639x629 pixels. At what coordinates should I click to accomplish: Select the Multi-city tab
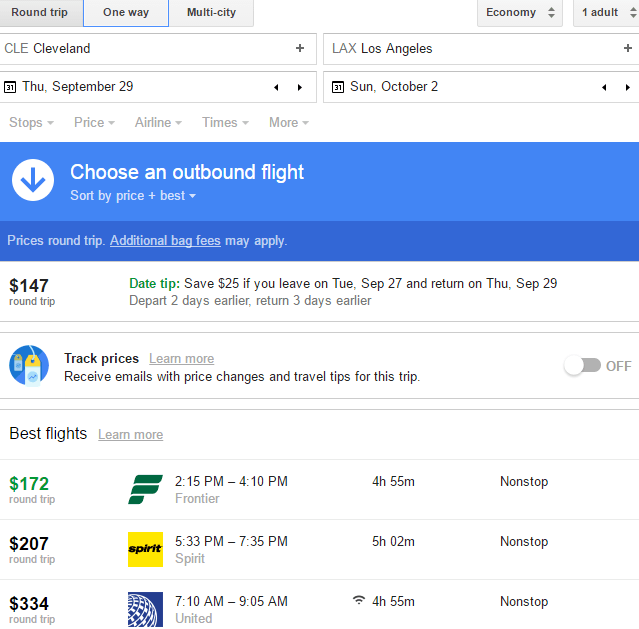coord(211,13)
